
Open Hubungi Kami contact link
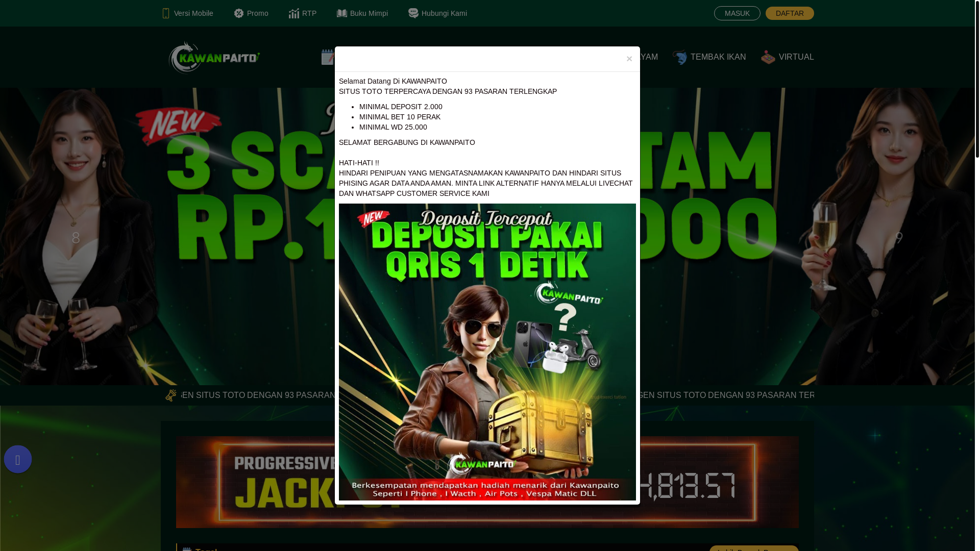click(438, 13)
